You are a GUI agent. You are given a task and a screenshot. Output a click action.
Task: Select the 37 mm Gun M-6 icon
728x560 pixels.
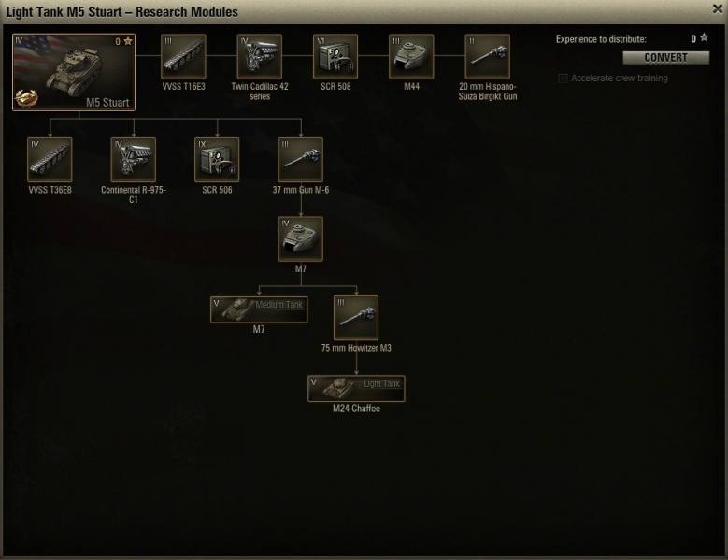coord(300,160)
